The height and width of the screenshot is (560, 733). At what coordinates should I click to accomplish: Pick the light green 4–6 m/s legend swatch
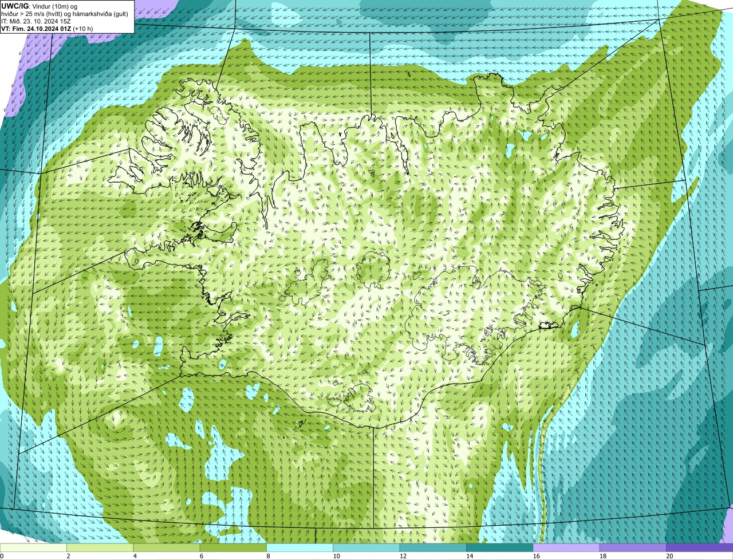(x=167, y=547)
